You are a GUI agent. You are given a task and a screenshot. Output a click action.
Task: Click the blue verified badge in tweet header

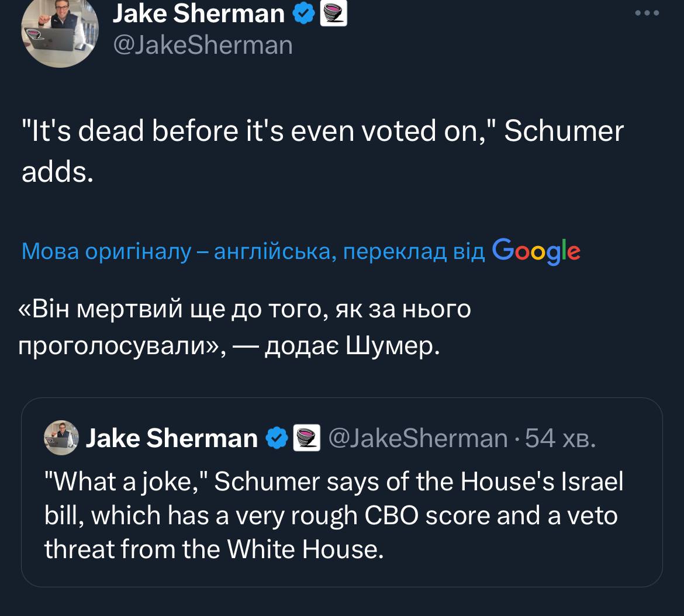click(304, 14)
